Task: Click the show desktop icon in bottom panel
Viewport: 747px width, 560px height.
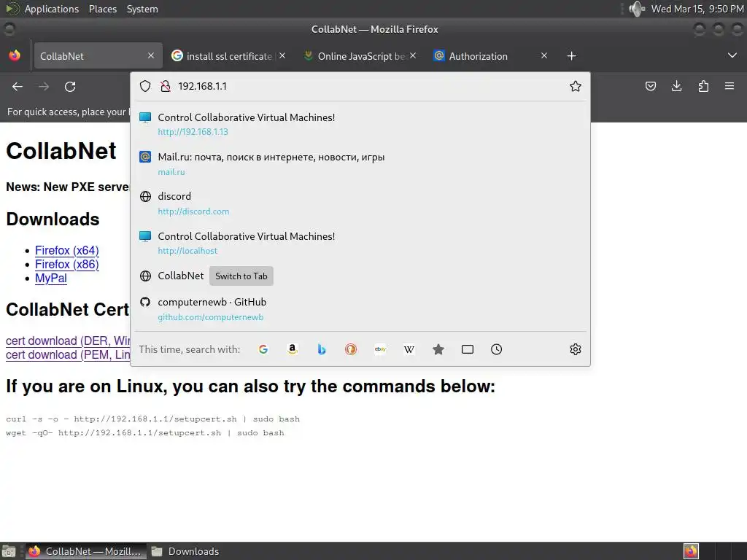Action: tap(9, 551)
